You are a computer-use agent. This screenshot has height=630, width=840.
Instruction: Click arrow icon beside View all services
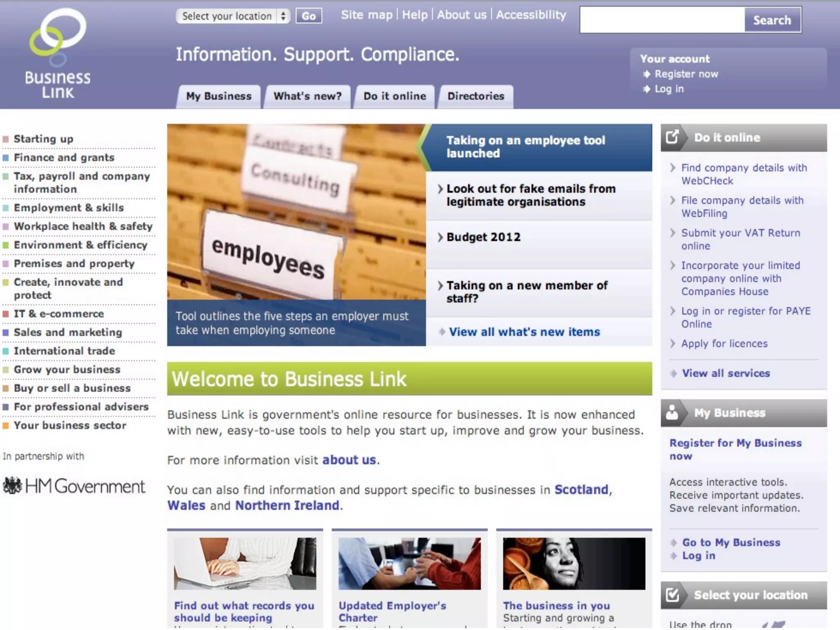pos(673,373)
